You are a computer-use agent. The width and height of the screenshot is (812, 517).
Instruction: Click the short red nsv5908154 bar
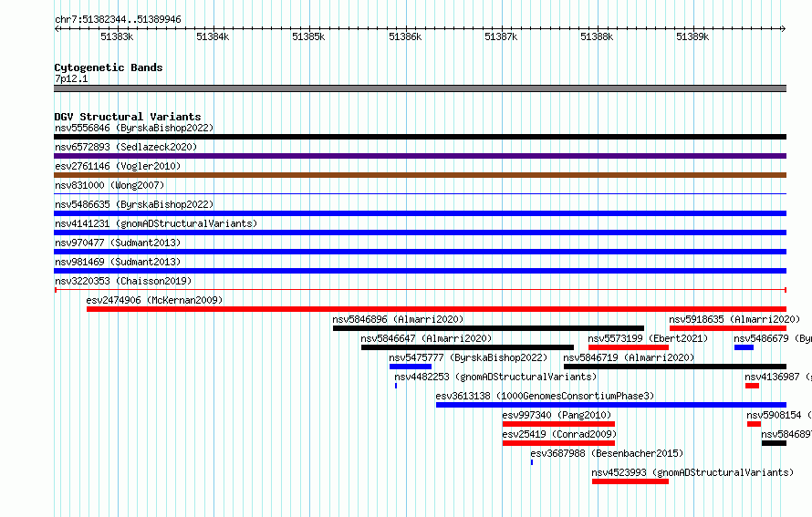point(754,424)
